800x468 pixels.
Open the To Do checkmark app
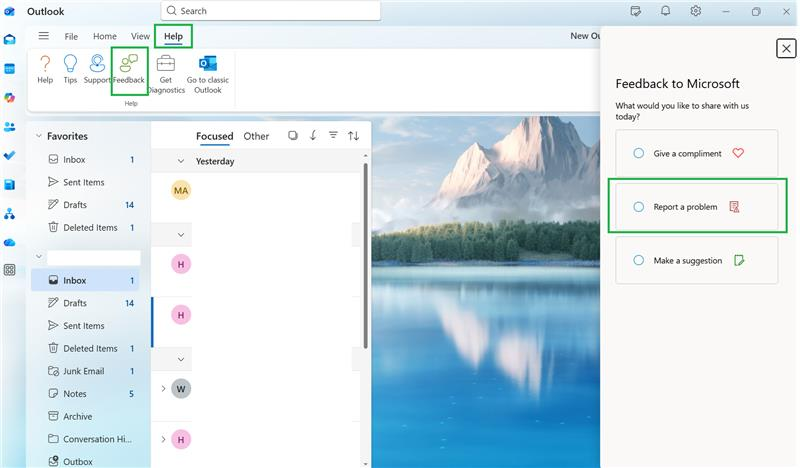(x=10, y=155)
